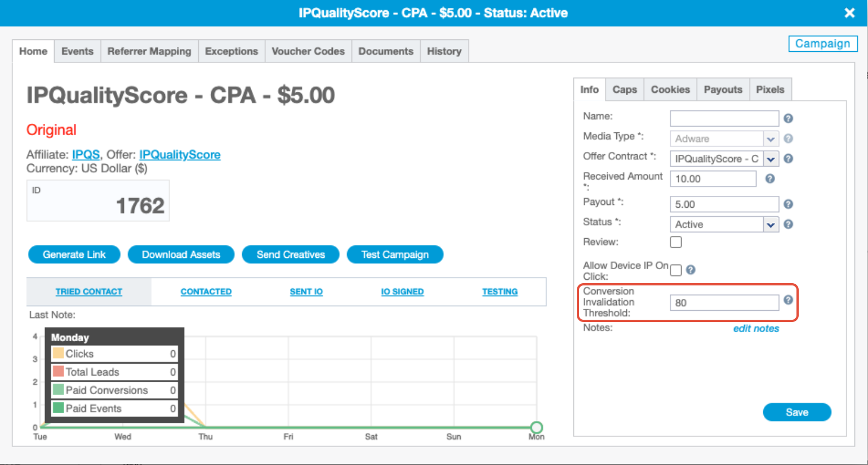Save the campaign settings
The image size is (868, 465).
796,412
